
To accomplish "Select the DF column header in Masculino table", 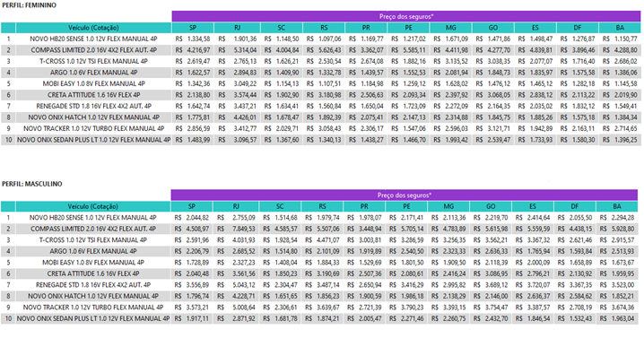I will [x=574, y=206].
